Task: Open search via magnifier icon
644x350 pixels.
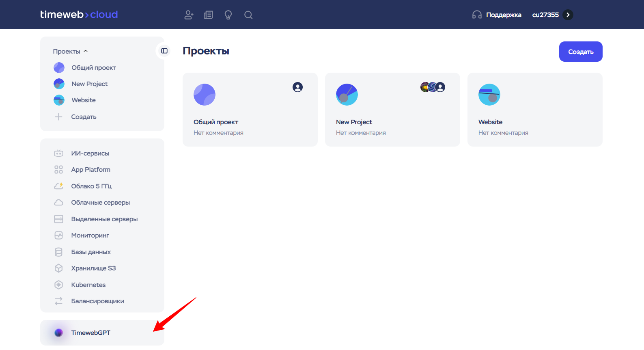Action: [248, 15]
